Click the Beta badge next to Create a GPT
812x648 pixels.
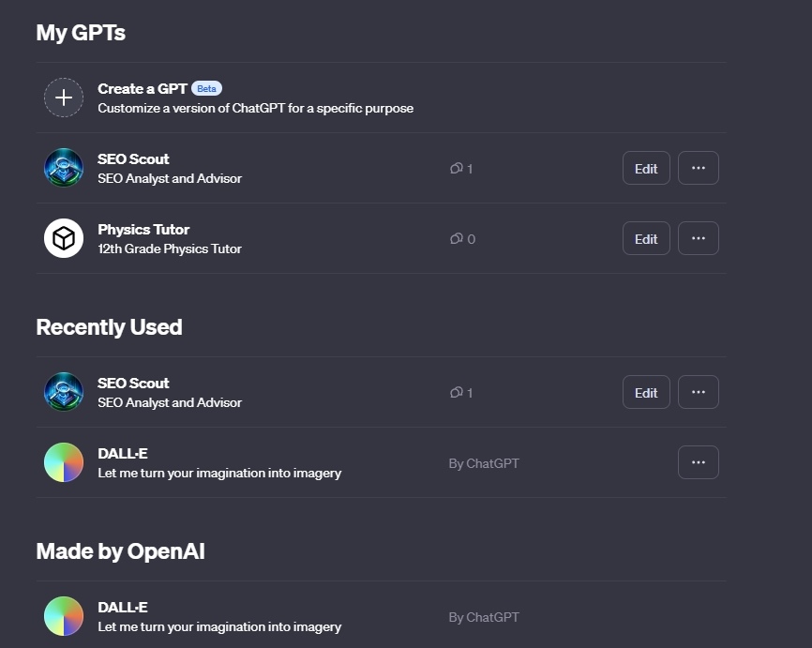[x=205, y=87]
